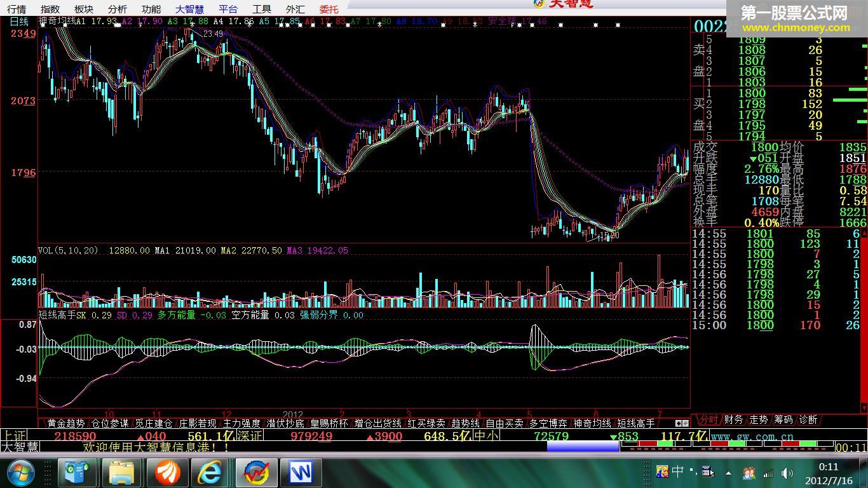Select the 诊断 tab in right panel
The image size is (868, 488).
tap(808, 419)
